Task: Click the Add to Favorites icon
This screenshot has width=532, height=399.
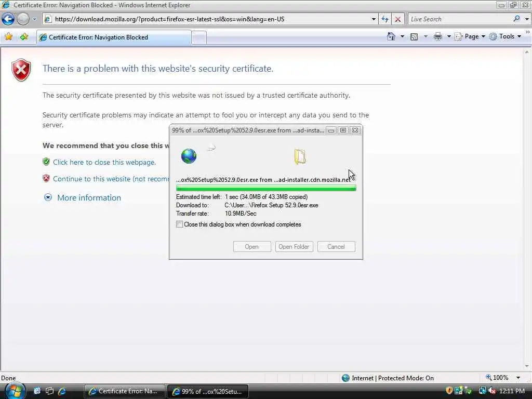Action: pos(24,37)
